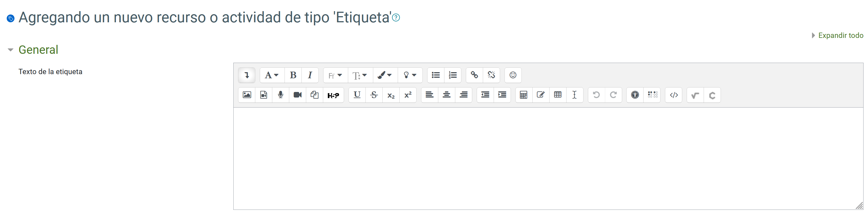The width and height of the screenshot is (868, 214).
Task: Click the insert link icon
Action: click(x=474, y=75)
